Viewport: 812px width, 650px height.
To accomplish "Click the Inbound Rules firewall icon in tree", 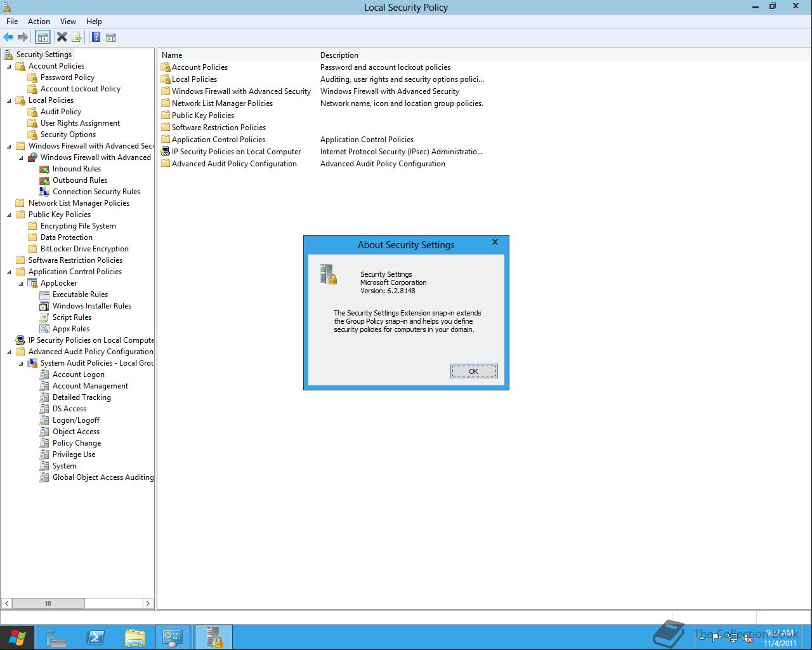I will (x=44, y=169).
